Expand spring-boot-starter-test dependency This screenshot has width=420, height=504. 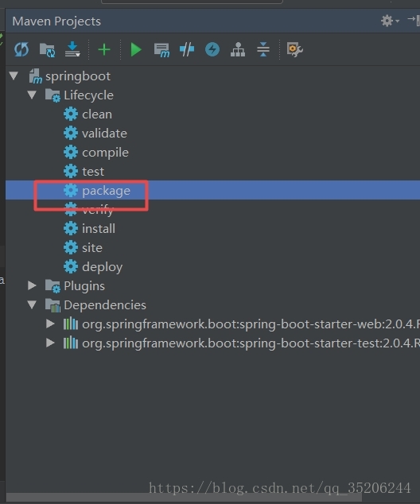(50, 343)
